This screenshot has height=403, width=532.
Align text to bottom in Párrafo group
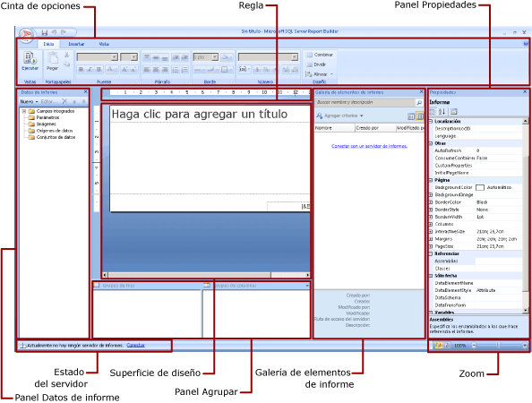pyautogui.click(x=165, y=57)
